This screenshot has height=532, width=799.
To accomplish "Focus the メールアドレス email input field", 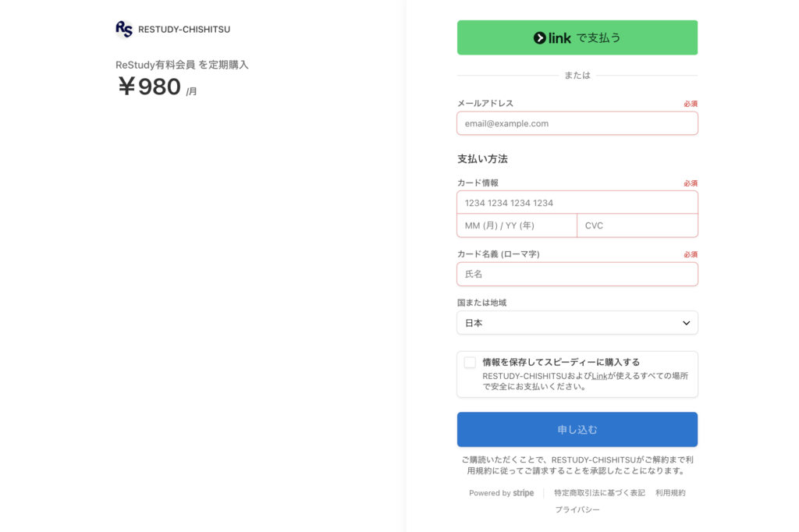I will [577, 123].
